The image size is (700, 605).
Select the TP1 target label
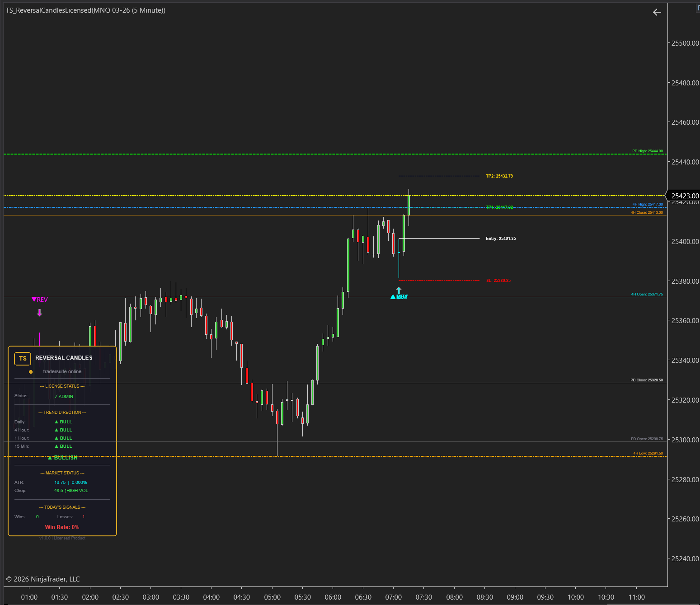tap(499, 207)
